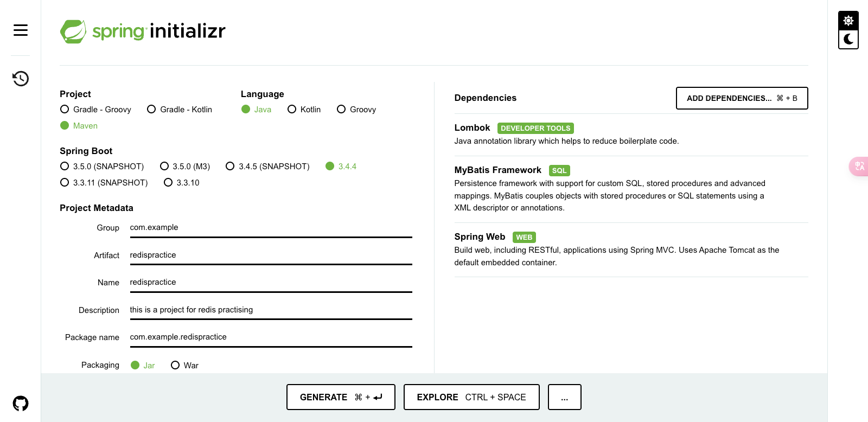The image size is (868, 422).
Task: Select Spring Boot 3.4.4
Action: pyautogui.click(x=341, y=167)
